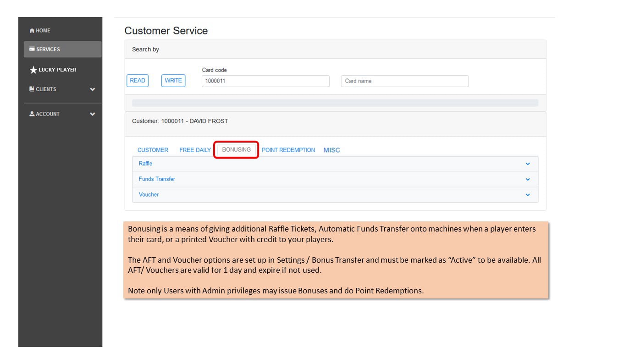Screen dimensions: 624x364
Task: Click the Funds Transfer link
Action: tap(157, 179)
